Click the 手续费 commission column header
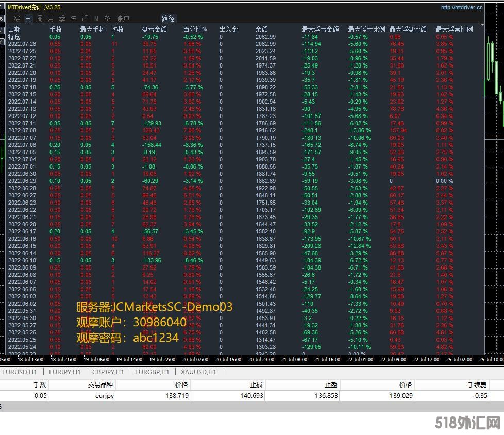This screenshot has width=504, height=435. (x=477, y=385)
